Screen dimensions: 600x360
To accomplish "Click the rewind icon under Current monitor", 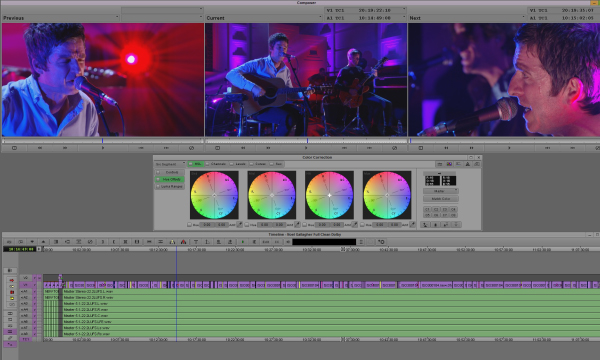I will (x=243, y=148).
